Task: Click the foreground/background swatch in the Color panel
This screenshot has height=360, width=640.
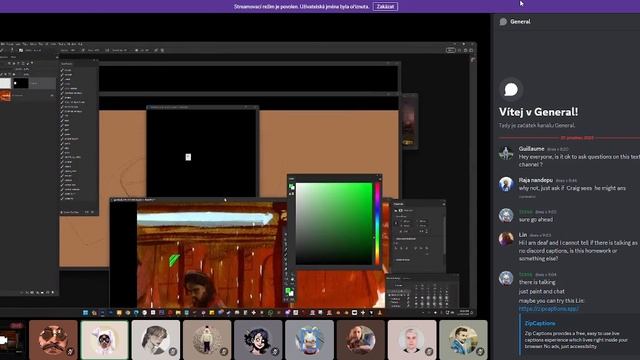Action: point(291,187)
